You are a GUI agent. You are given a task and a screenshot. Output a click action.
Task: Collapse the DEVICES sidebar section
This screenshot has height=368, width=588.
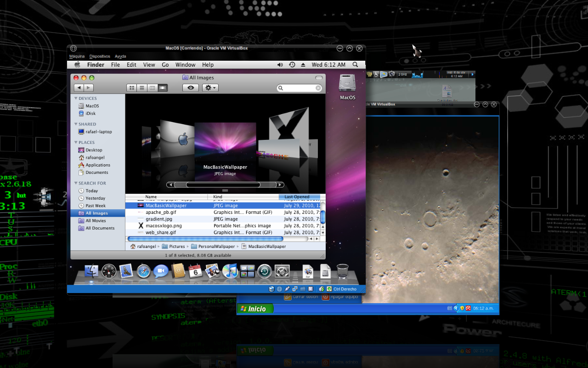coord(76,98)
